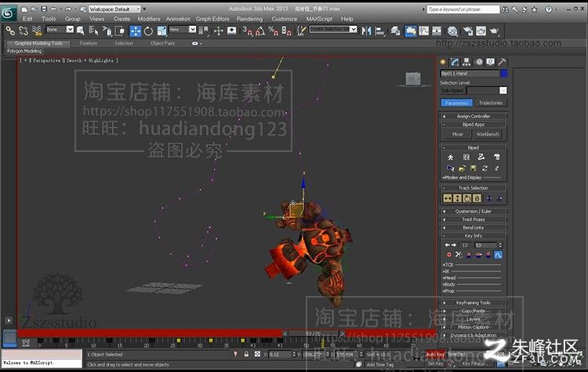Toggle the Spinner Snap icon
This screenshot has height=372, width=588.
click(286, 31)
